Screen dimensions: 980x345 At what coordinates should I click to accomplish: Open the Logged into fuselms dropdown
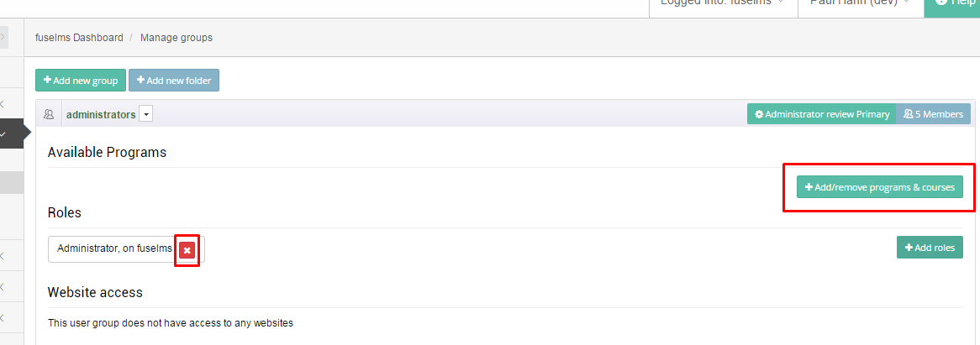click(723, 4)
